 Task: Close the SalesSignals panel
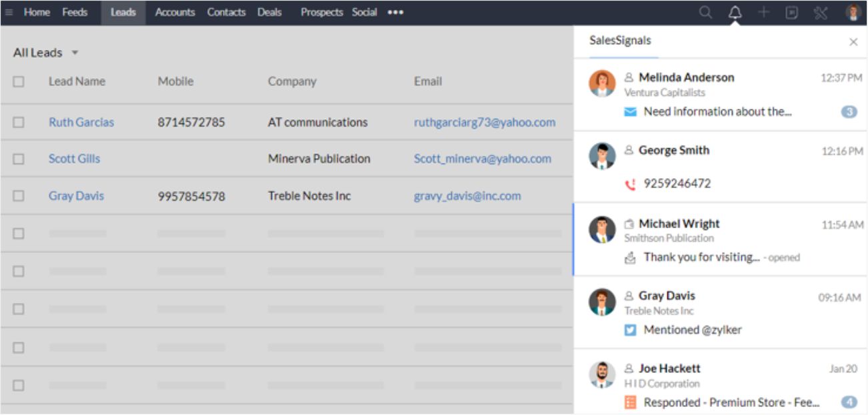click(853, 42)
